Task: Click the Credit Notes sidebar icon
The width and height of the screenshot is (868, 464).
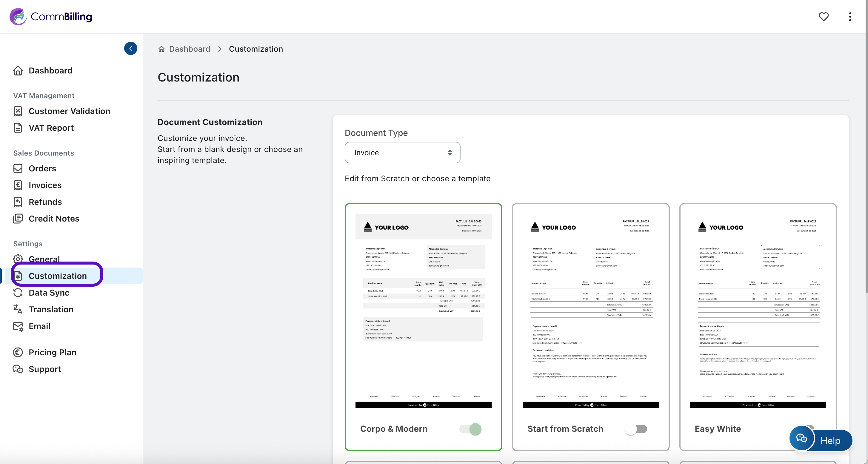Action: 18,219
